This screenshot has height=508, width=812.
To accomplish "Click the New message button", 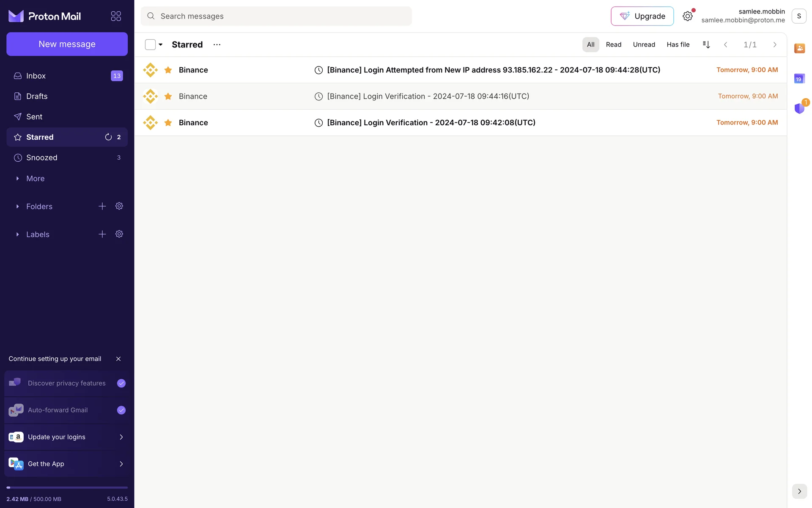I will tap(67, 44).
